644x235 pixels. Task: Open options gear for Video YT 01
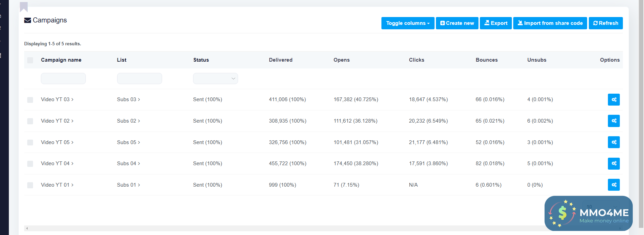(614, 185)
